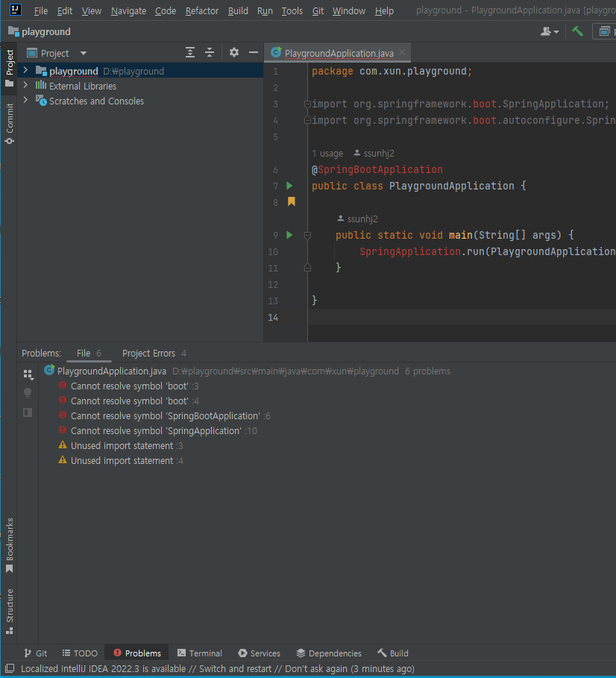
Task: Open the Code With Me user icon dropdown
Action: pos(550,31)
